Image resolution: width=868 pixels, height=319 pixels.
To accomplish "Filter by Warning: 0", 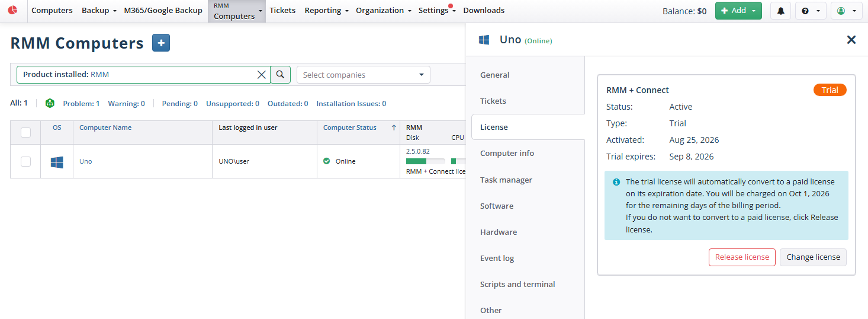I will click(x=126, y=104).
